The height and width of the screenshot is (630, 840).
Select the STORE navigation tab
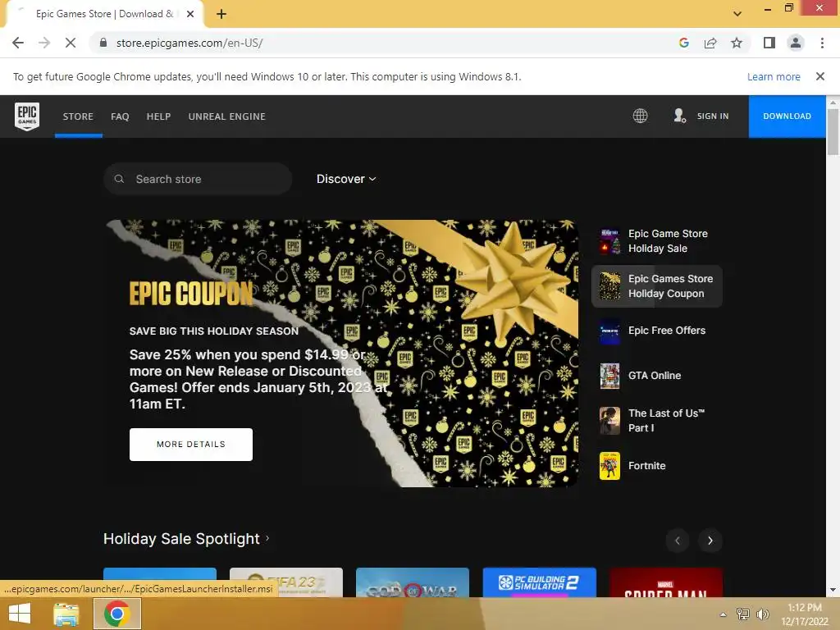coord(78,116)
